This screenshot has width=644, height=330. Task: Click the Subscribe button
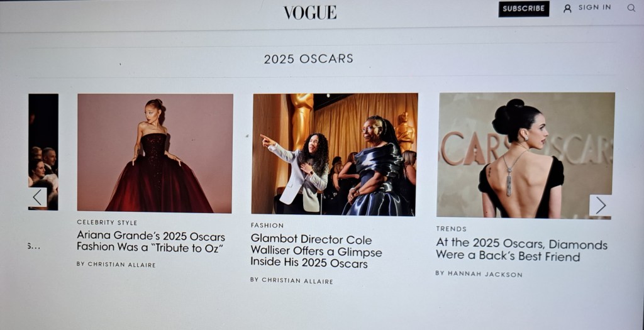tap(524, 9)
